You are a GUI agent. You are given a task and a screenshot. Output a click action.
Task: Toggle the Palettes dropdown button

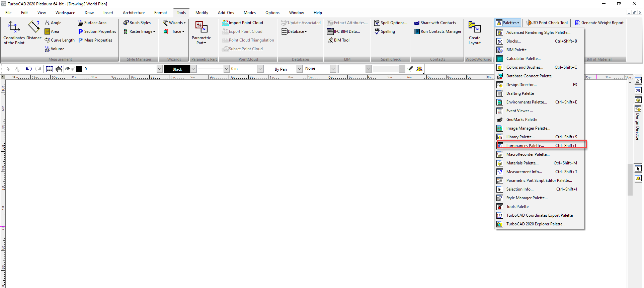[x=508, y=23]
